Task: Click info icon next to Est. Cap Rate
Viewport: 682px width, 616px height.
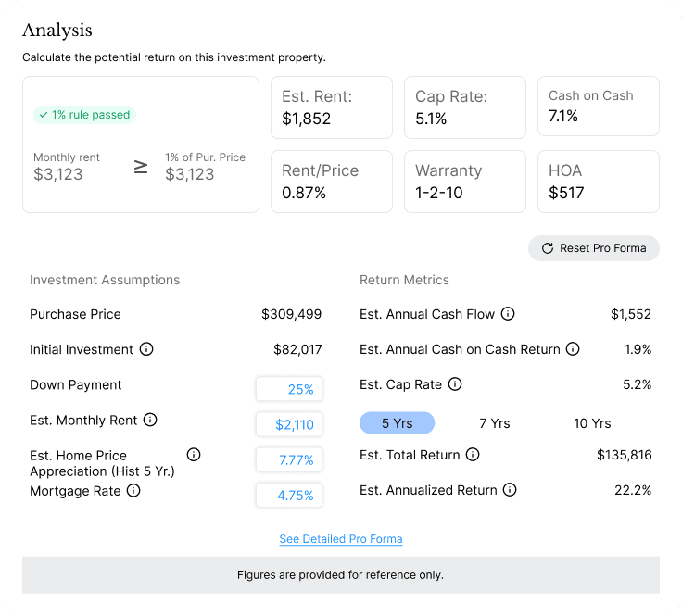Action: pyautogui.click(x=455, y=384)
